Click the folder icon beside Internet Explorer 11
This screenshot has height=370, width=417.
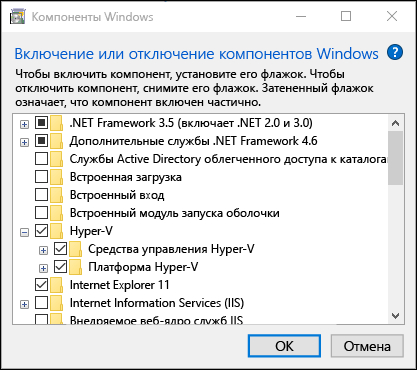(x=57, y=285)
